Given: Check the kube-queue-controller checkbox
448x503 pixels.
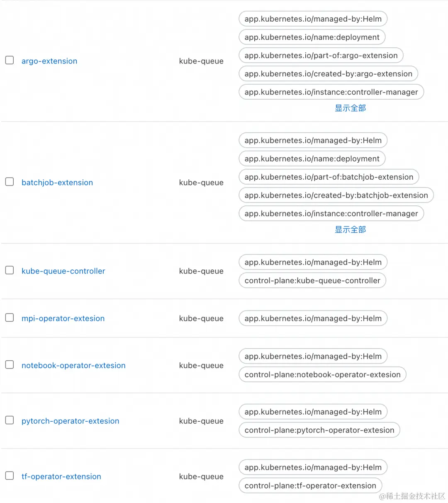Looking at the screenshot, I should tap(10, 271).
